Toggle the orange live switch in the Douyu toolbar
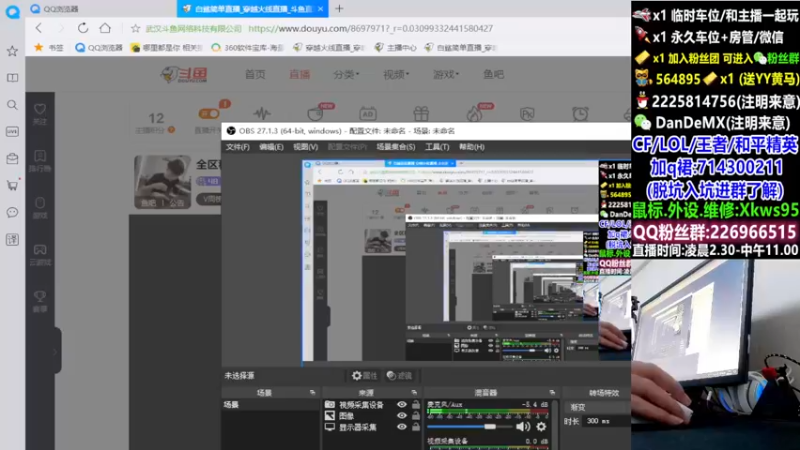Image resolution: width=800 pixels, height=450 pixels. (209, 114)
